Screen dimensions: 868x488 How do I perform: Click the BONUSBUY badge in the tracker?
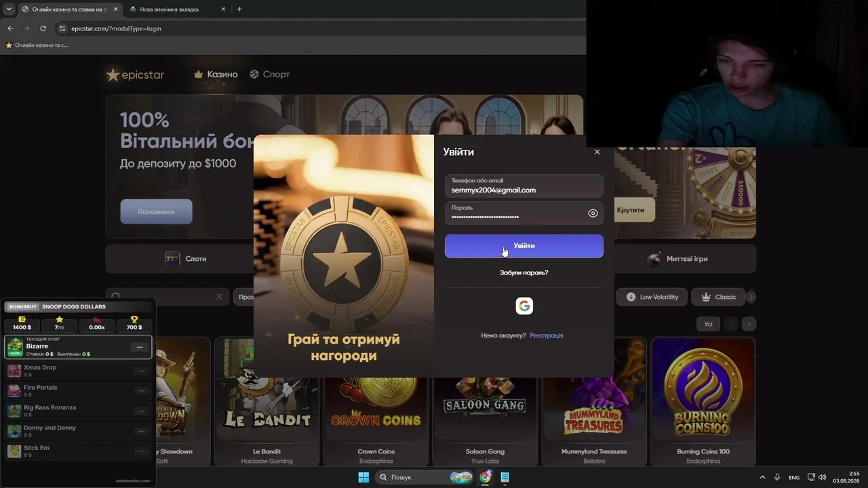[23, 306]
